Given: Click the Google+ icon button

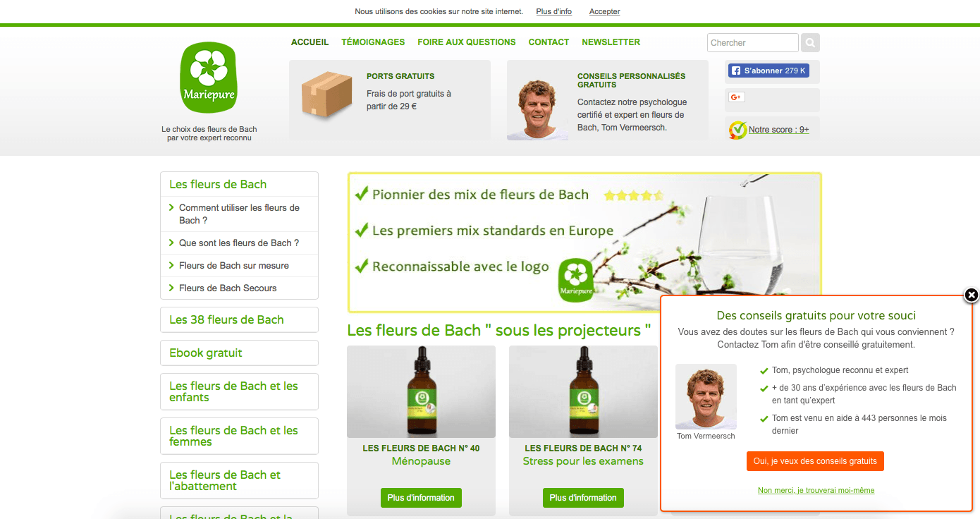Looking at the screenshot, I should (737, 97).
